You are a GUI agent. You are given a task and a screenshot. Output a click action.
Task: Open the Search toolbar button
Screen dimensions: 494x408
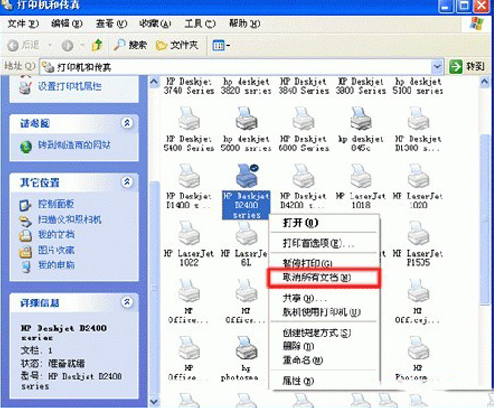[x=130, y=45]
